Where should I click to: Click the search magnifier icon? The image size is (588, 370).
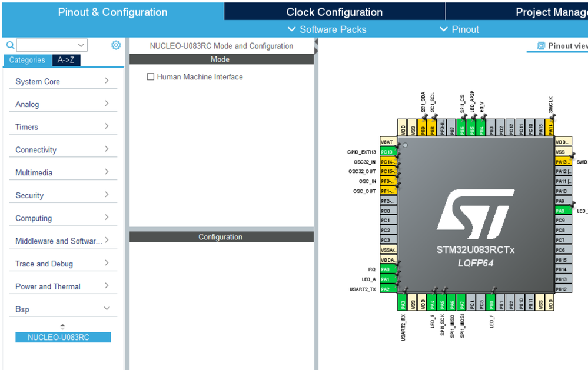pyautogui.click(x=10, y=45)
